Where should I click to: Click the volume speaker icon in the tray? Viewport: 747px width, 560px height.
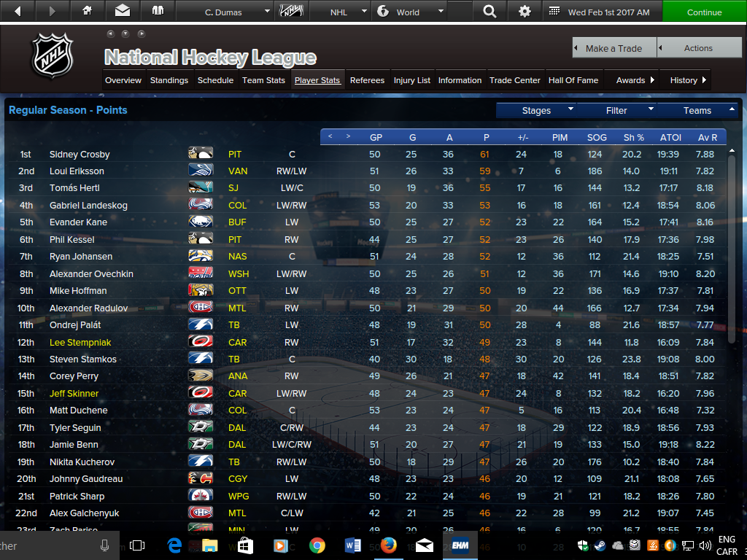705,545
